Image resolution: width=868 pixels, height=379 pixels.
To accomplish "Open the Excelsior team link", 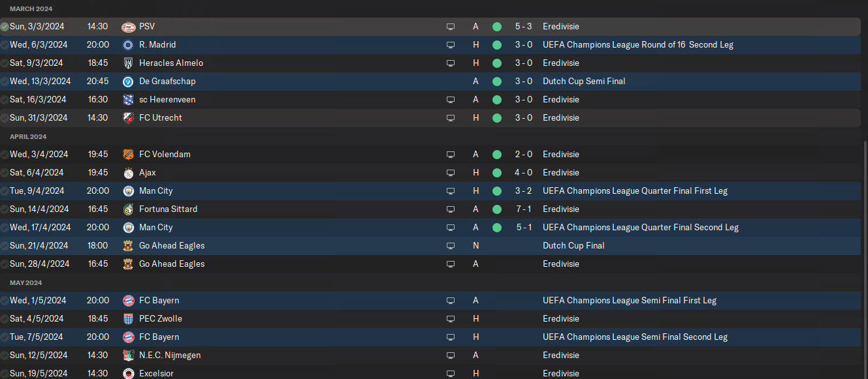I will (157, 374).
